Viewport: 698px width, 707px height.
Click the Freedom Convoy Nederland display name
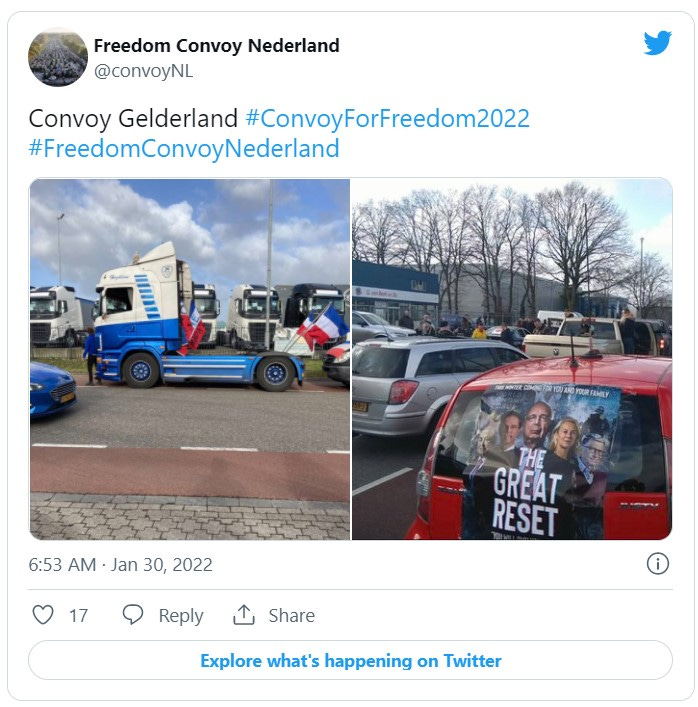[x=216, y=46]
